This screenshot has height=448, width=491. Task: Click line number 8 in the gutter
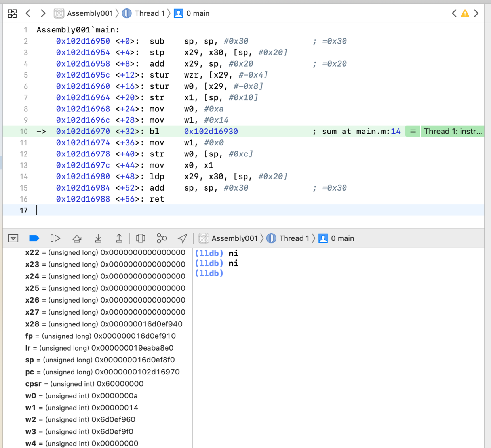26,109
